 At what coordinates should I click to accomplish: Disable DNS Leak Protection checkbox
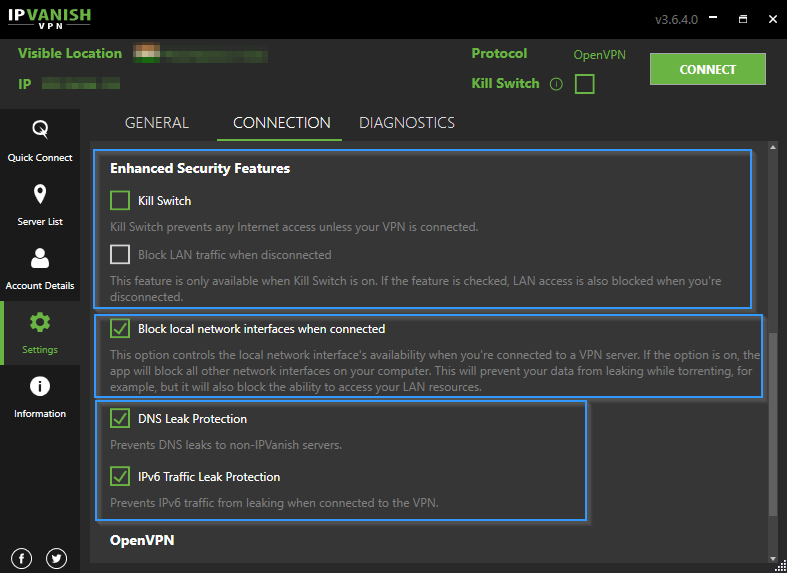point(120,418)
